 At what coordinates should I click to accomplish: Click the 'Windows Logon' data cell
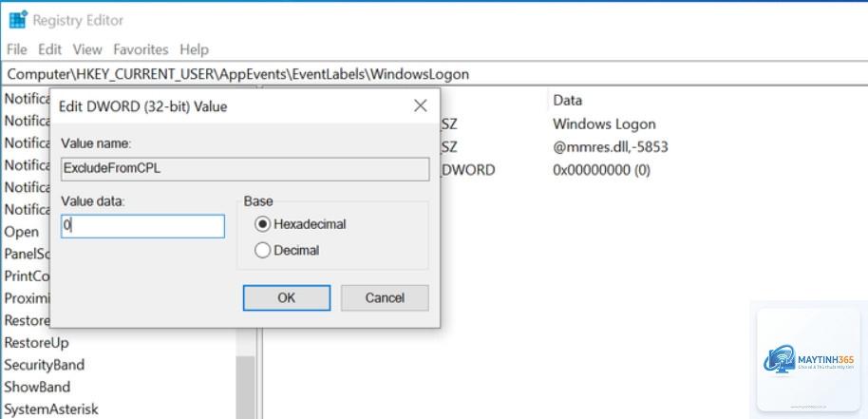click(x=604, y=124)
